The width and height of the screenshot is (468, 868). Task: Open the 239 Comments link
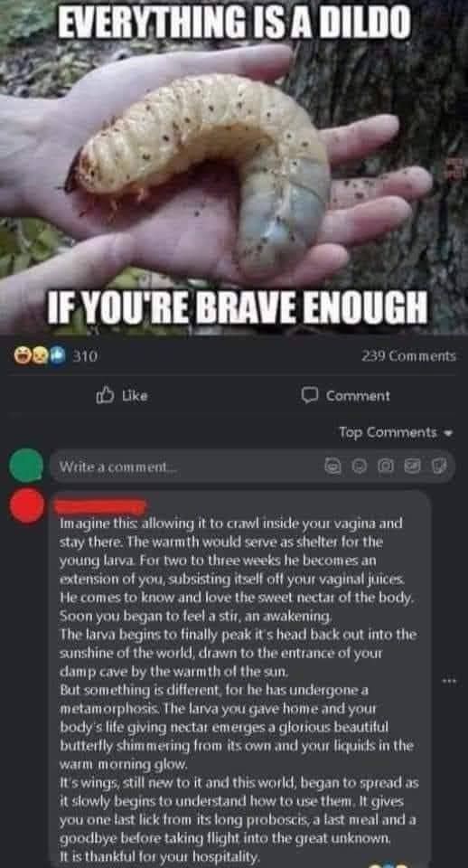tap(408, 356)
